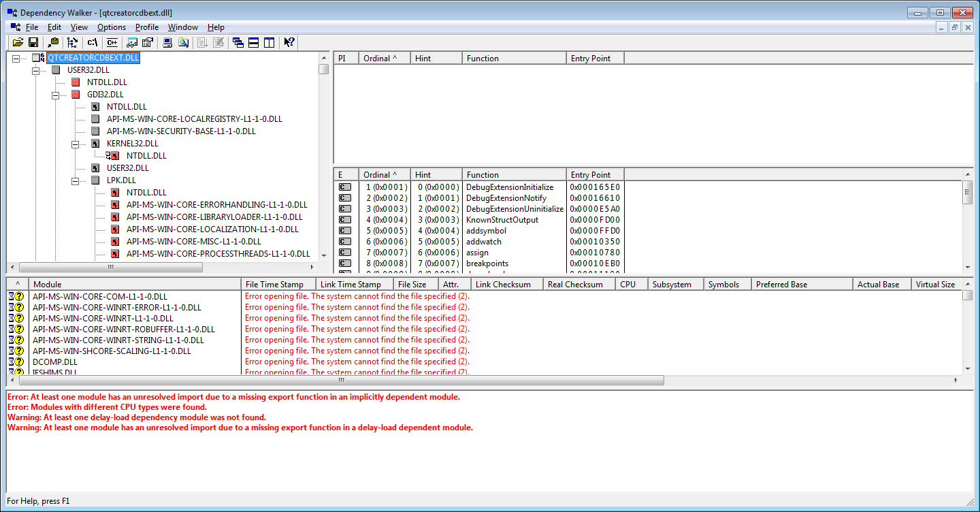Sort exports by Function column header

click(514, 175)
